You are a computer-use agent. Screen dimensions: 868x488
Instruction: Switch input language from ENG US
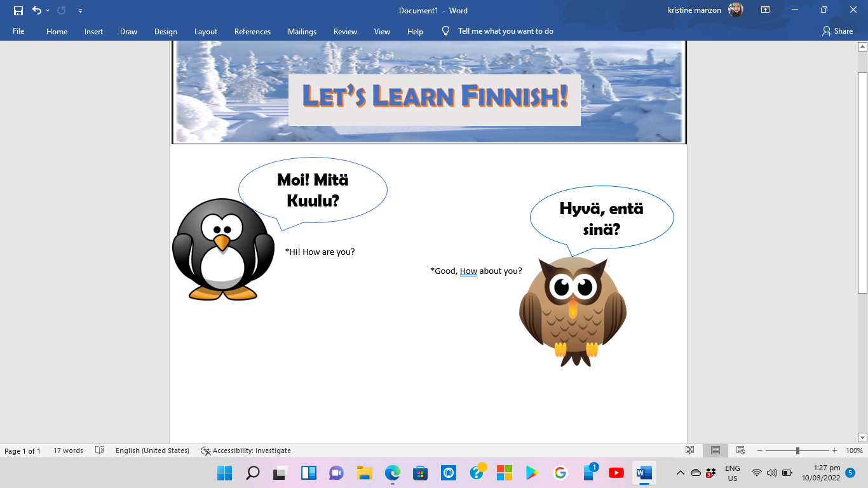(733, 473)
